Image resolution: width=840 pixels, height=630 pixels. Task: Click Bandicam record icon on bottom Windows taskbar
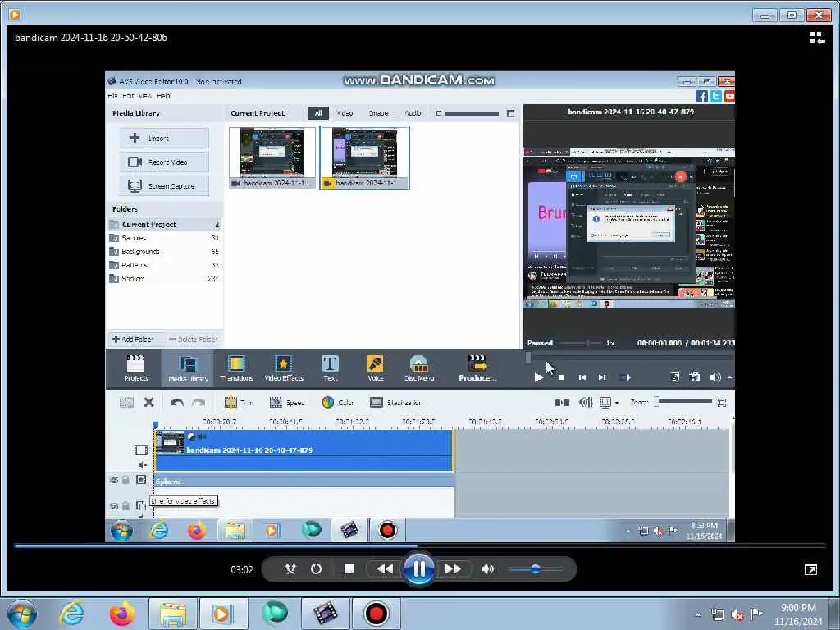click(x=376, y=614)
